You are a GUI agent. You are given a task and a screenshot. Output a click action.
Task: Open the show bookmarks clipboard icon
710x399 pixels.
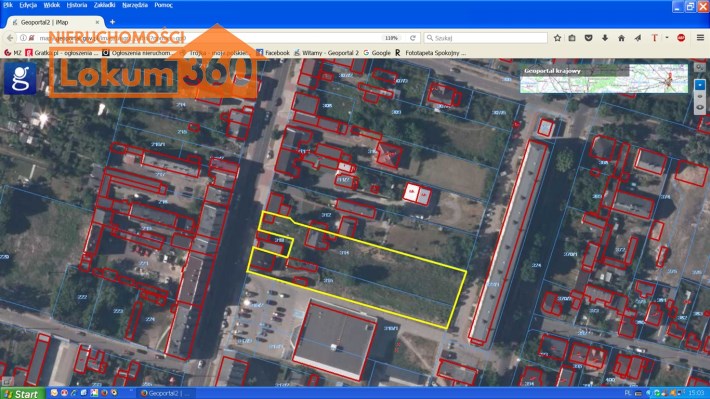572,38
